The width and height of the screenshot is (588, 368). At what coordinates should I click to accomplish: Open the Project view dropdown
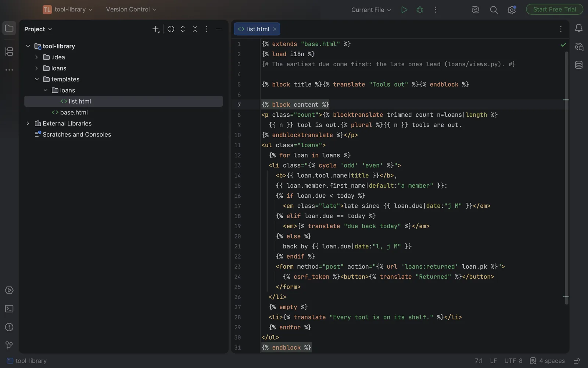pyautogui.click(x=38, y=29)
